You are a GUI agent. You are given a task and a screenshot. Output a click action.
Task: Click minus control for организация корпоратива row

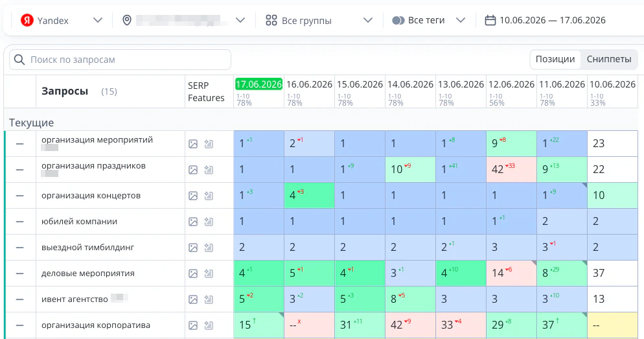click(19, 325)
